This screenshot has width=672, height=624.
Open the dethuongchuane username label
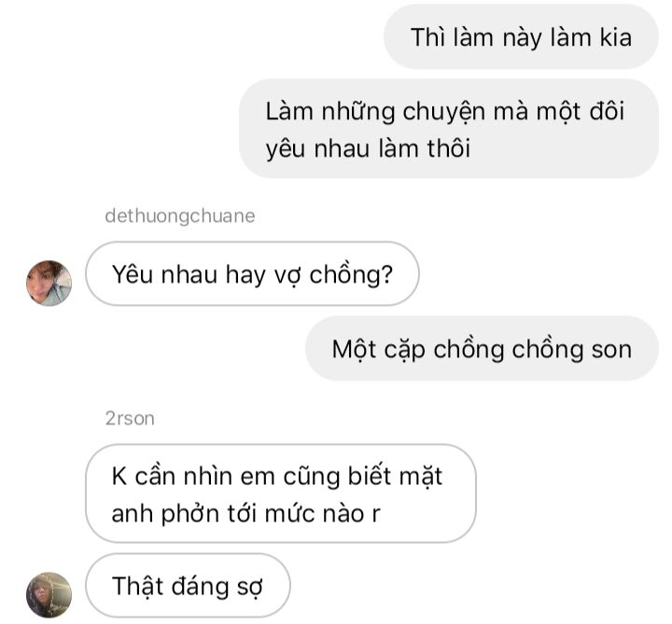180,216
